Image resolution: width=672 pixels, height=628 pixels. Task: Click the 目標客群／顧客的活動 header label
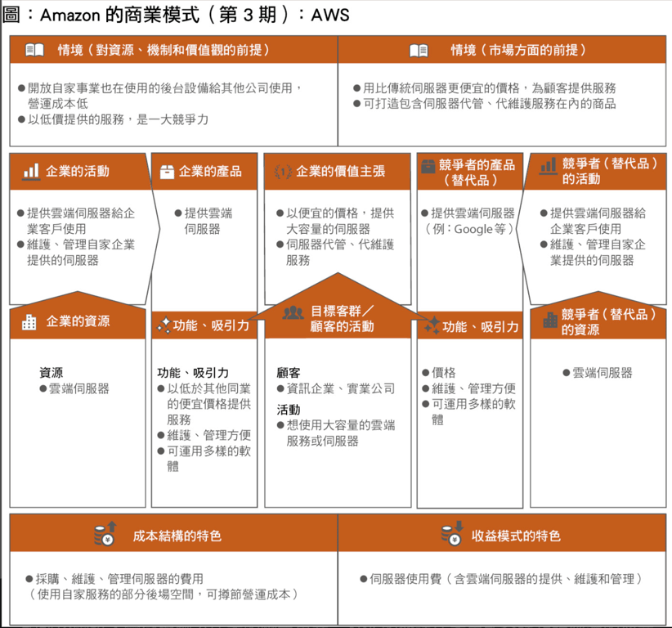pos(342,319)
